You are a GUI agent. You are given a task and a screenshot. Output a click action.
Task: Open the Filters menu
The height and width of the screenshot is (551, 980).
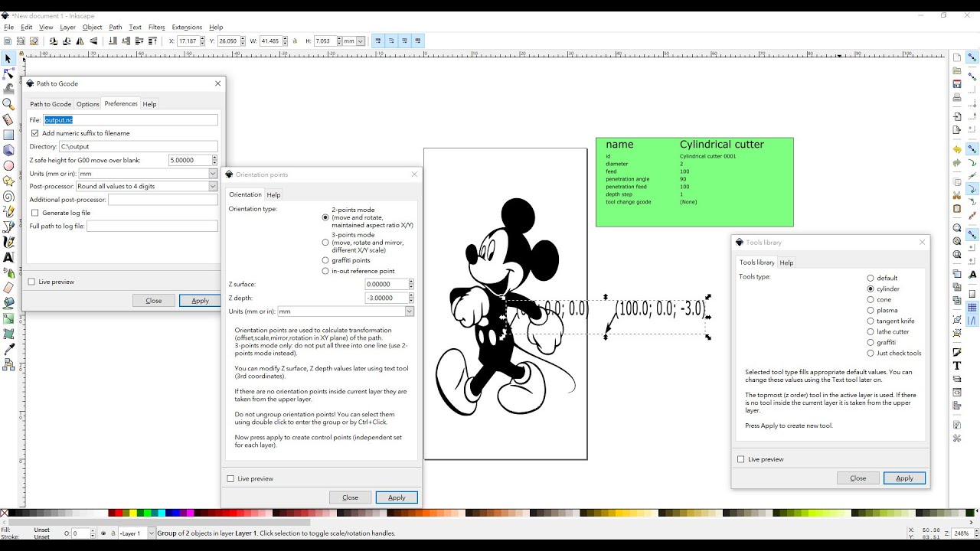pos(156,27)
